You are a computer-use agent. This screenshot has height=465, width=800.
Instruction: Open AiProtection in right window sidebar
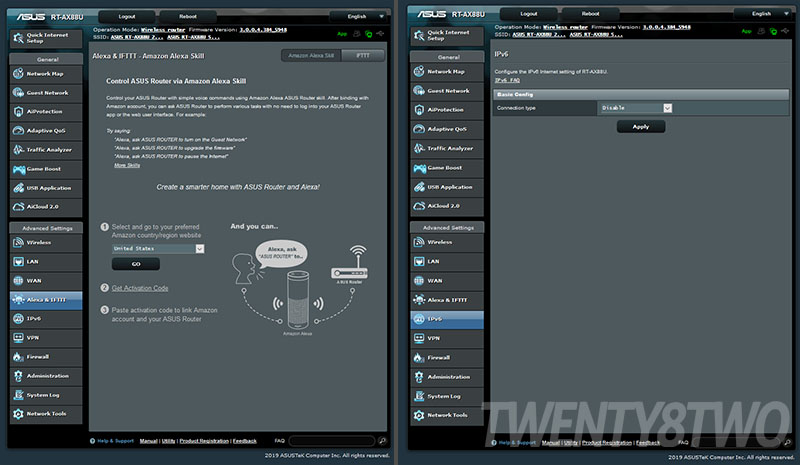(x=447, y=110)
